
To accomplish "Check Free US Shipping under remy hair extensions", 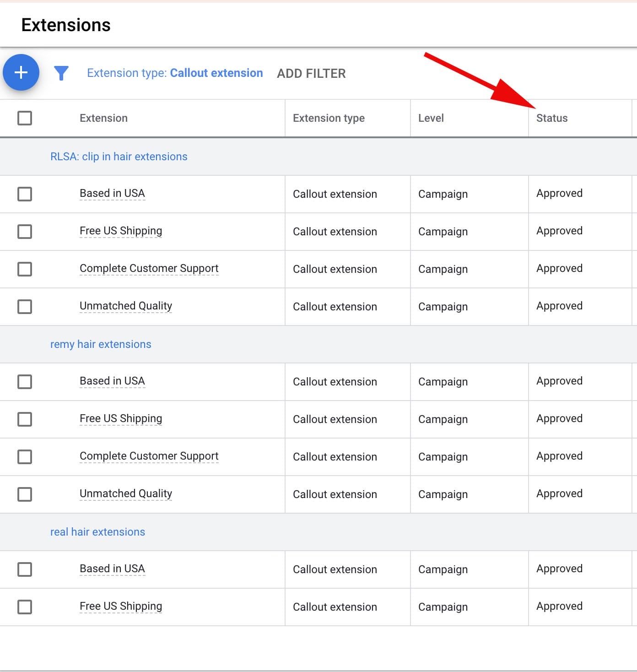I will (x=25, y=419).
